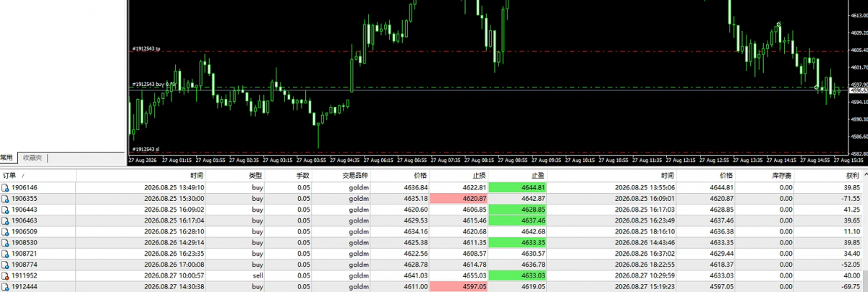868x292 pixels.
Task: Select the #1912543 tp level label on chart
Action: click(145, 48)
